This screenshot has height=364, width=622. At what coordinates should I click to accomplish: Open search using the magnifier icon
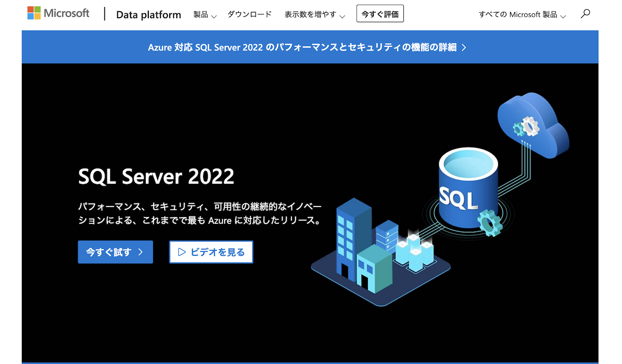pyautogui.click(x=585, y=14)
